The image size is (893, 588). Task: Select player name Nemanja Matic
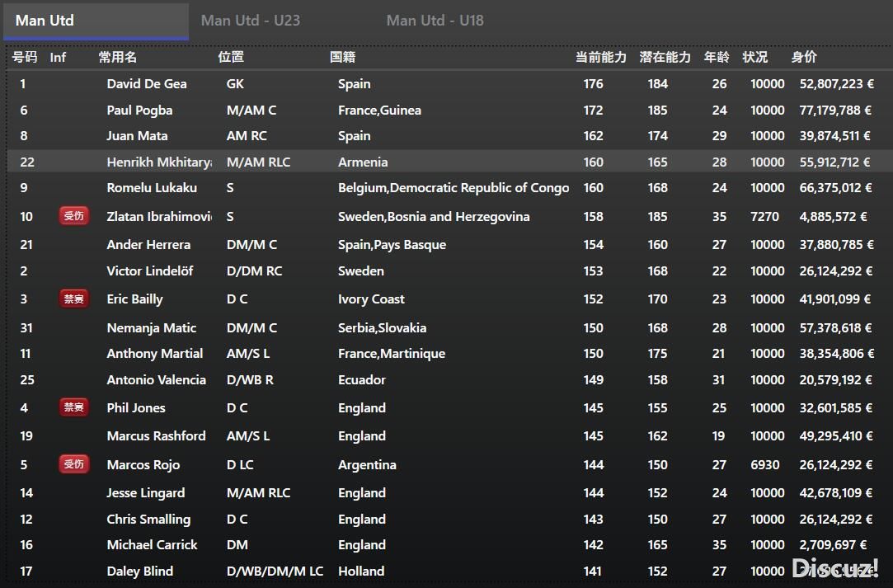(x=152, y=327)
